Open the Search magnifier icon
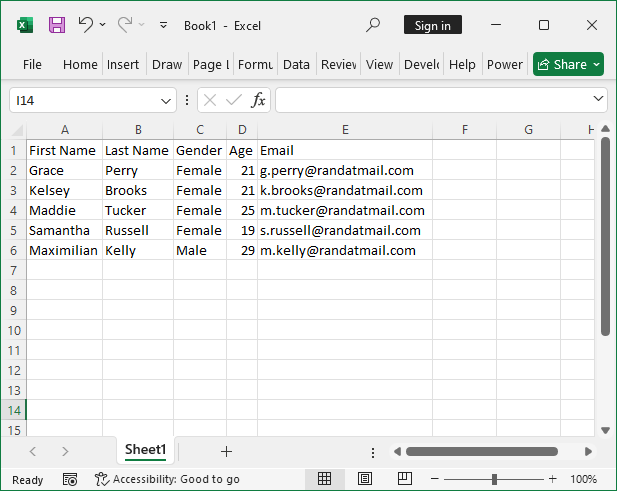617x491 pixels. coord(373,25)
